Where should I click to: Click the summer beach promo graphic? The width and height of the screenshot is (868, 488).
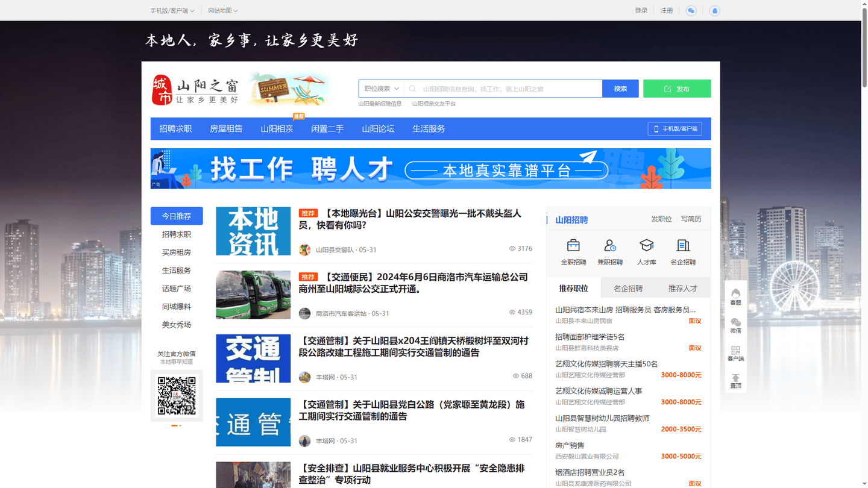click(x=290, y=89)
